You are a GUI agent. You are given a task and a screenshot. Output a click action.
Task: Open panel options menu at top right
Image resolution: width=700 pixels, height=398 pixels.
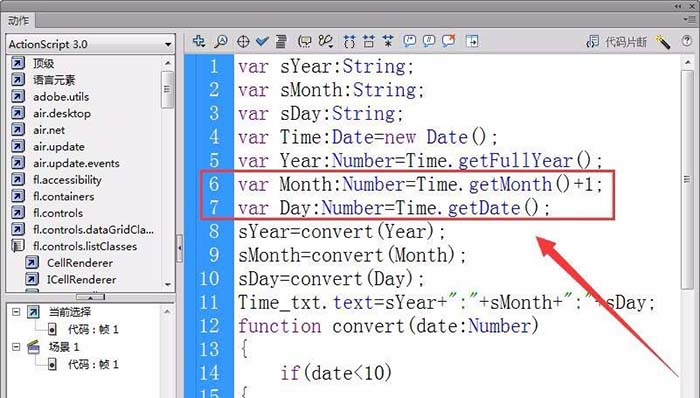pyautogui.click(x=690, y=19)
